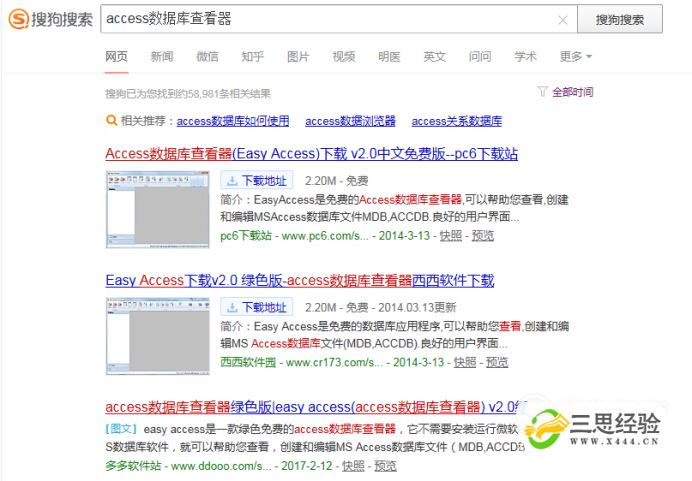The height and width of the screenshot is (481, 692).
Task: Click the pc6 result screenshot thumbnail
Action: pos(158,210)
